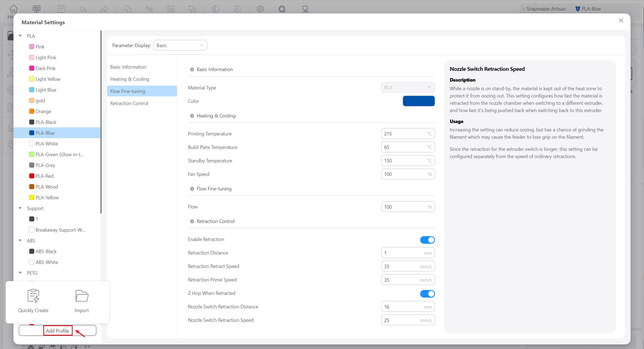Click the gear icon beside Heating & Cooling heading
The width and height of the screenshot is (644, 349).
pos(192,116)
